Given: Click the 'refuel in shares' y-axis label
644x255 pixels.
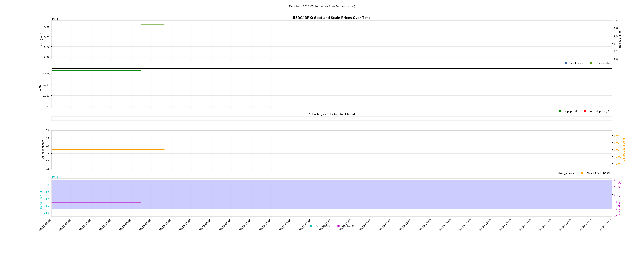Looking at the screenshot, I should (43, 150).
